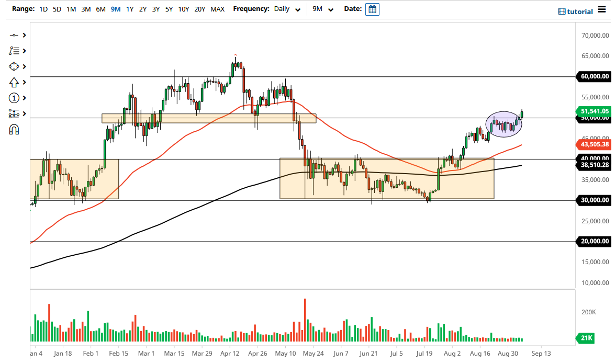615x364 pixels.
Task: Switch to the MAX range option
Action: point(218,9)
